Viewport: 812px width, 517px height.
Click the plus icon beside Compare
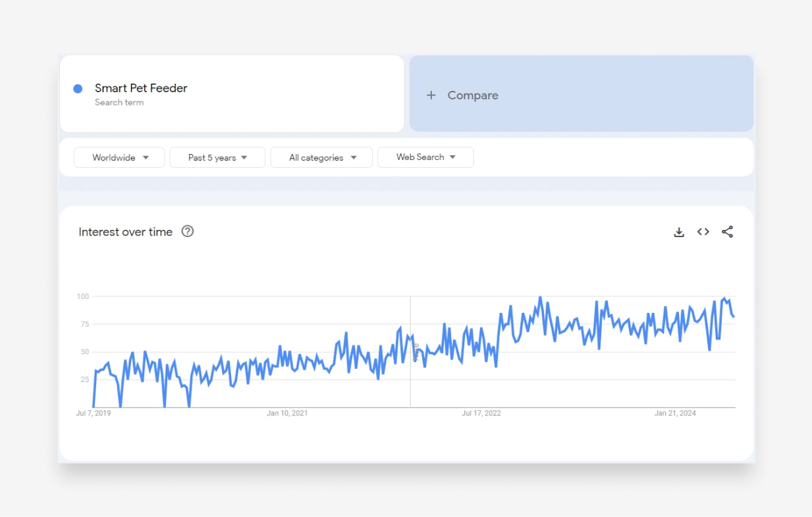pyautogui.click(x=431, y=95)
